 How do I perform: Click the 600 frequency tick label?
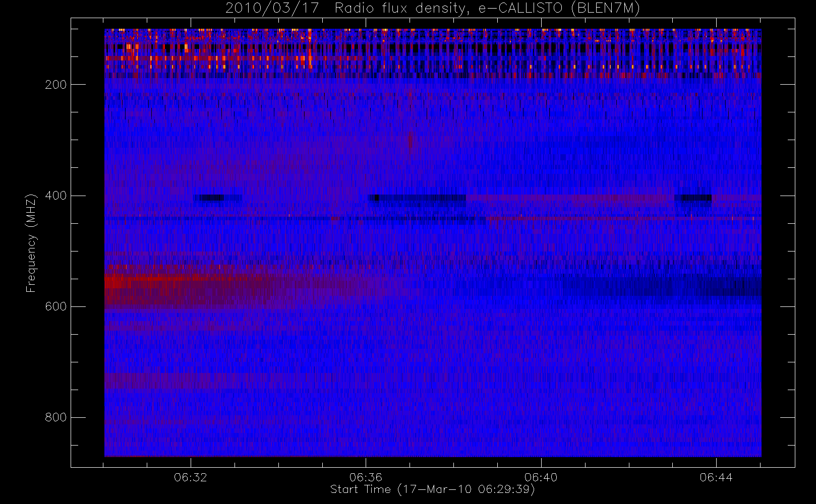(55, 306)
